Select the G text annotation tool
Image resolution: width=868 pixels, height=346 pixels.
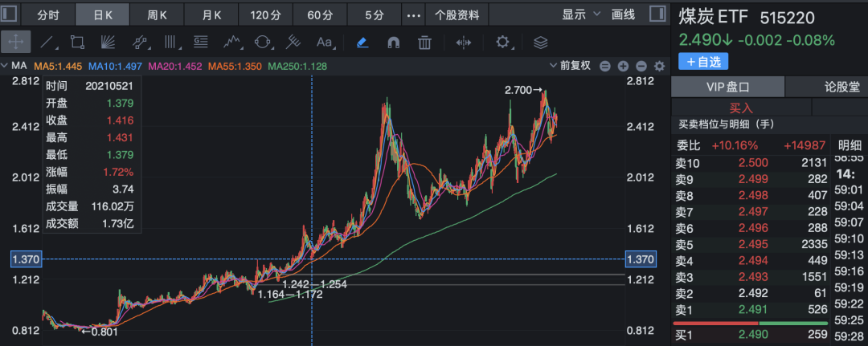pos(200,42)
